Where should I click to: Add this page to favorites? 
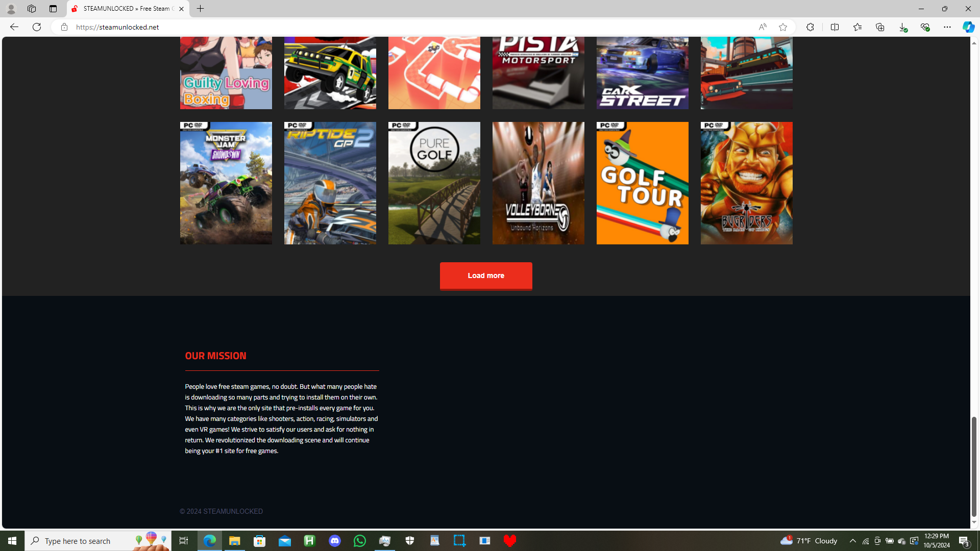coord(782,27)
